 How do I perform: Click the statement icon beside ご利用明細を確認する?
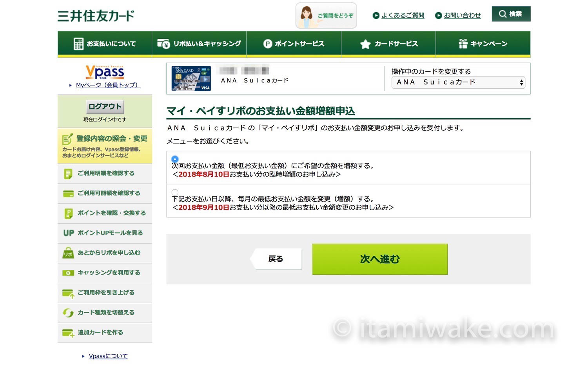point(68,173)
